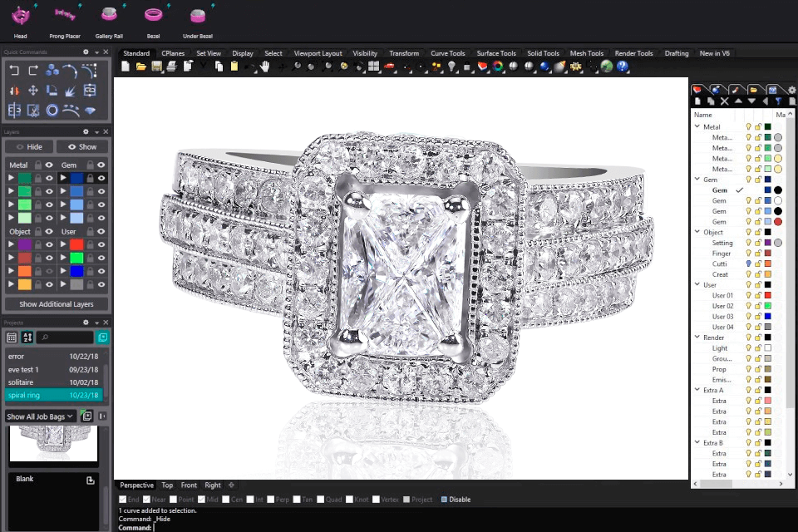Screen dimensions: 798x532
Task: Switch to the Top viewport tab
Action: [167, 485]
